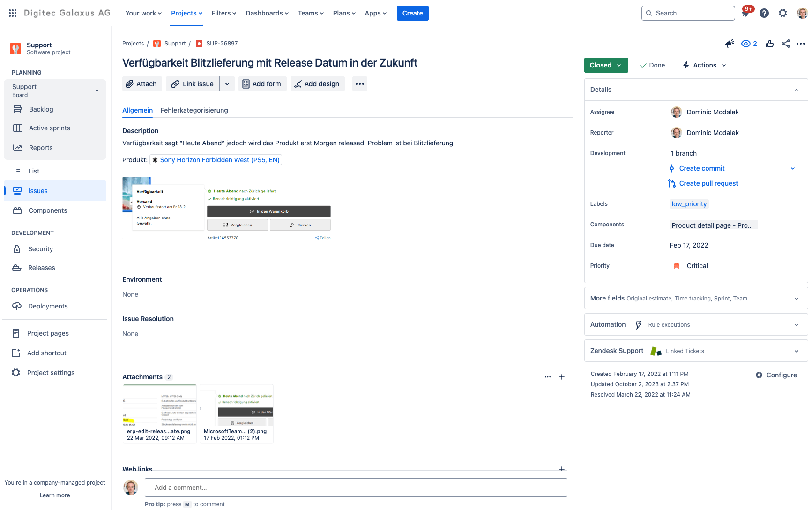Open the help question mark icon
Image resolution: width=812 pixels, height=510 pixels.
[x=764, y=13]
